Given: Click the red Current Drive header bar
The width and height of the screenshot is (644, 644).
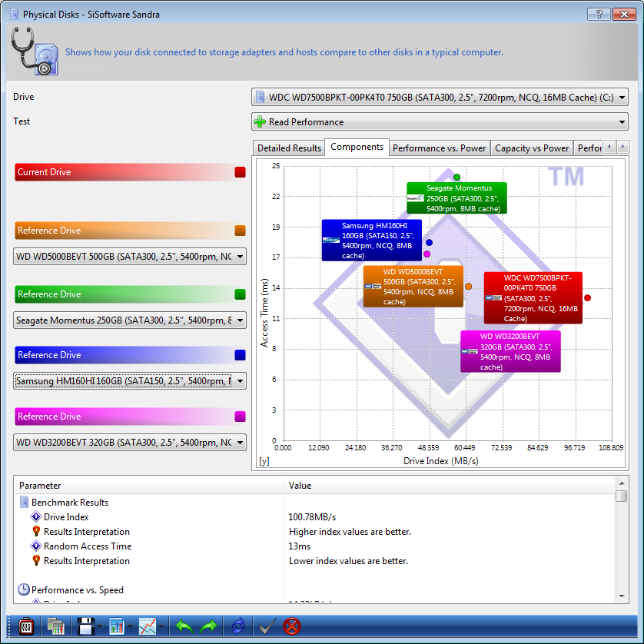Looking at the screenshot, I should pos(130,172).
